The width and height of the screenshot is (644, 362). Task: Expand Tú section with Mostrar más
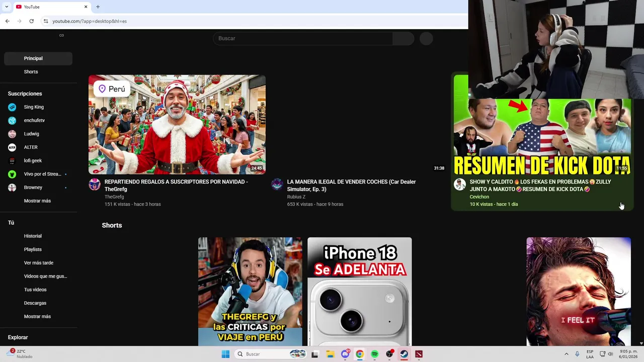[x=37, y=316]
